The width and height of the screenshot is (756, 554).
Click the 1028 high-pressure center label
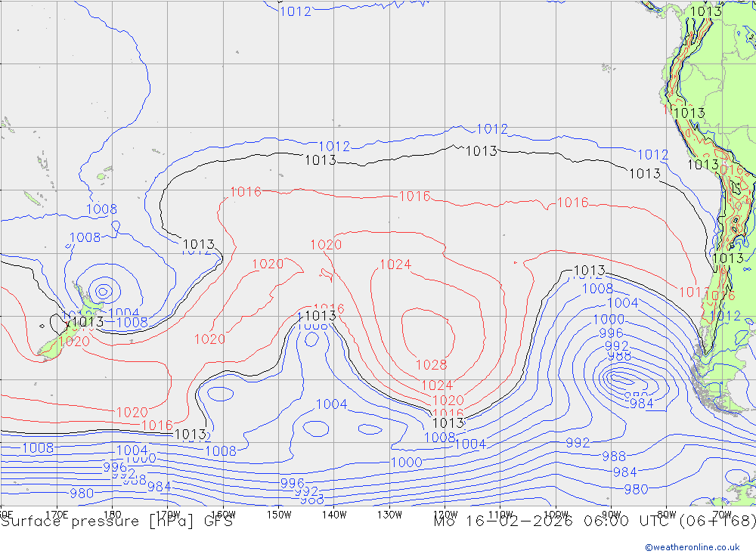tap(431, 365)
